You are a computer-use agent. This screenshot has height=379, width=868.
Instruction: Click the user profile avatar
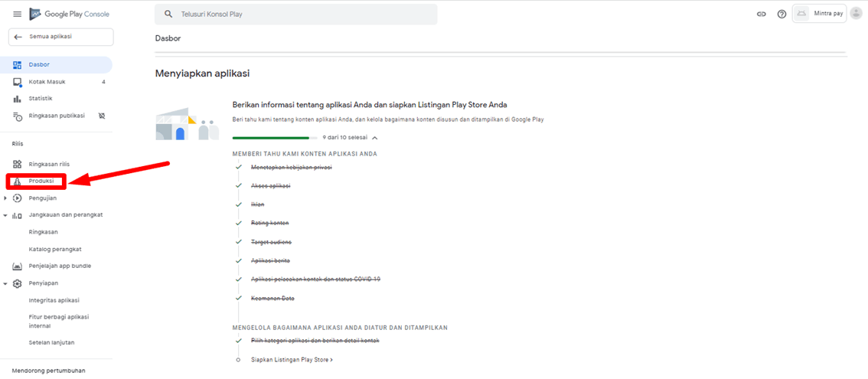pos(856,13)
